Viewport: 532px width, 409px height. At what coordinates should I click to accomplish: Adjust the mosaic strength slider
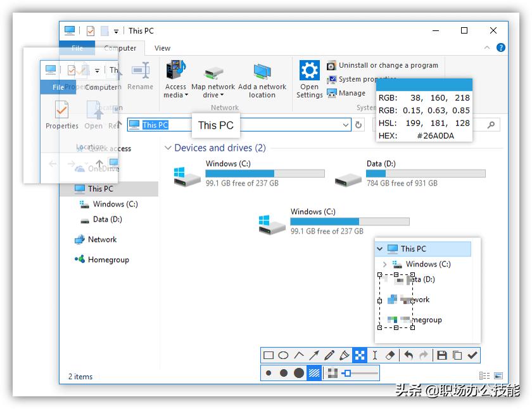347,374
